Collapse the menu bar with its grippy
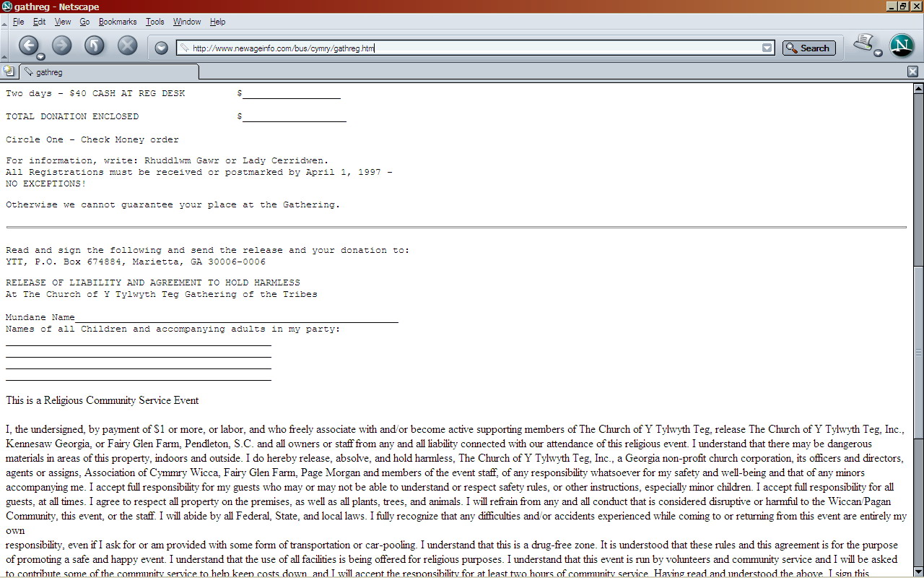 pos(4,22)
